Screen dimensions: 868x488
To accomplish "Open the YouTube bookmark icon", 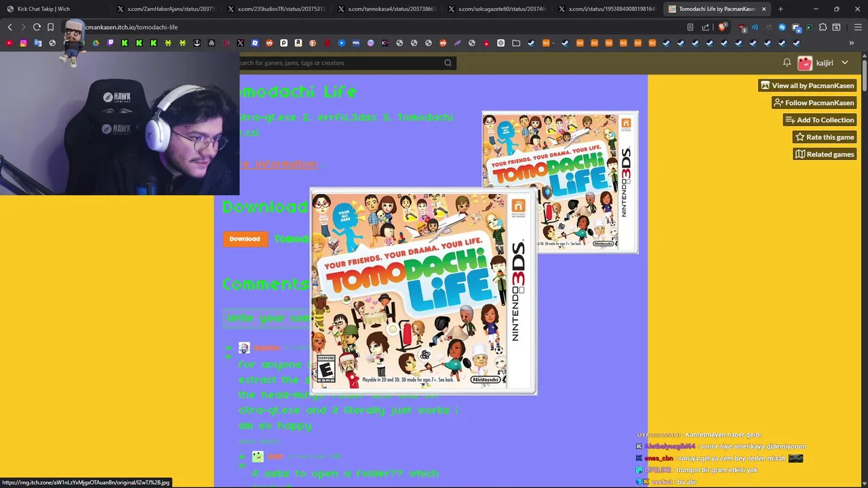I will 9,43.
